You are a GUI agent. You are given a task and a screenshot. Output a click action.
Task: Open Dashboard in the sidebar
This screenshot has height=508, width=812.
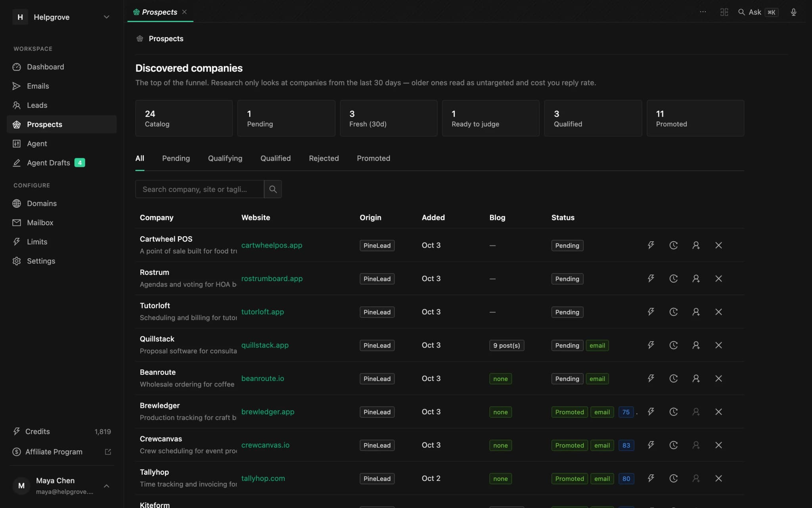pos(62,67)
